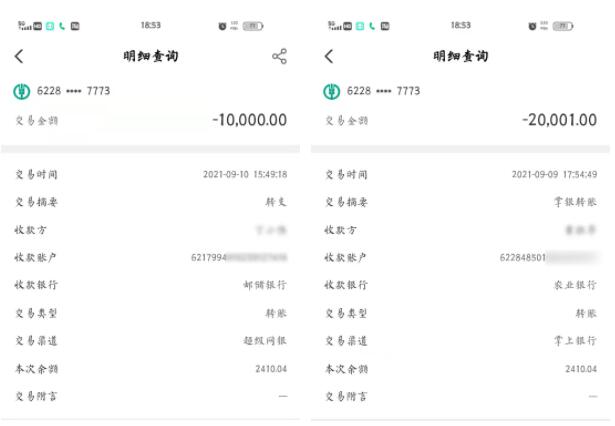
Task: Tap the share icon in the header
Action: click(x=279, y=57)
